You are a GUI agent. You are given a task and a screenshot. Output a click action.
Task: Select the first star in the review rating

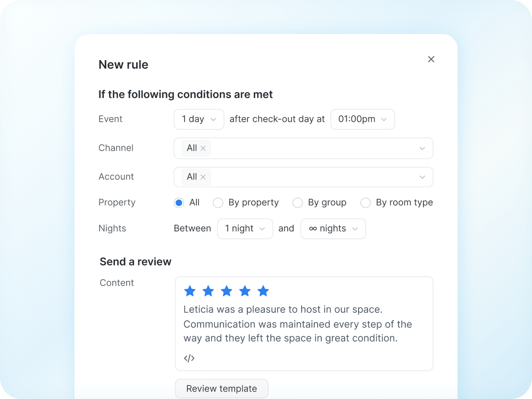click(190, 291)
